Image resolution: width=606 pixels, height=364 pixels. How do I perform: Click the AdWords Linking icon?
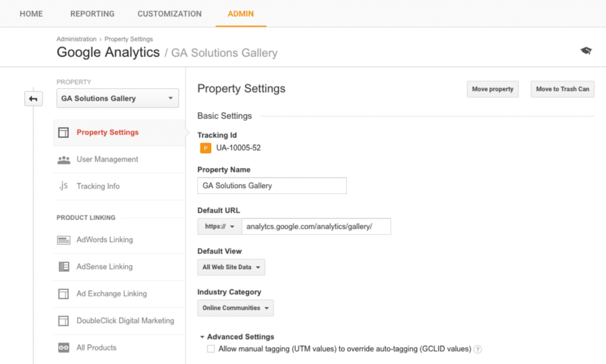pyautogui.click(x=64, y=240)
